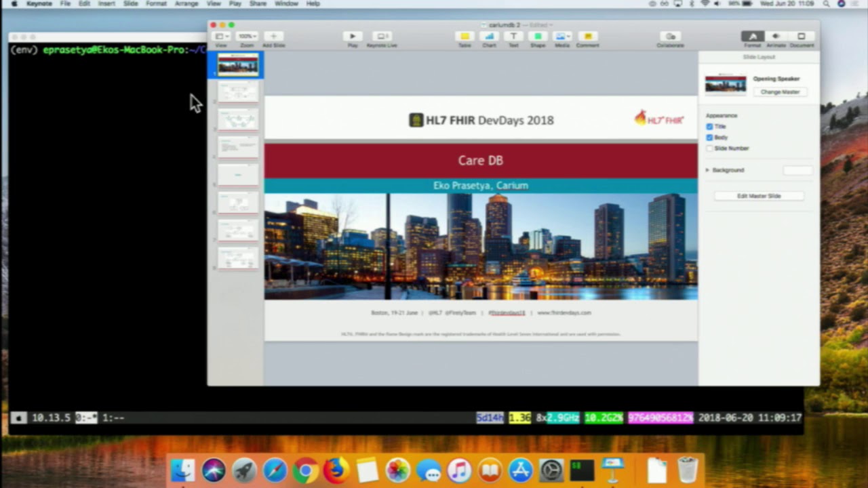Image resolution: width=868 pixels, height=488 pixels.
Task: Open Launchpad rocket icon in Dock
Action: click(244, 470)
